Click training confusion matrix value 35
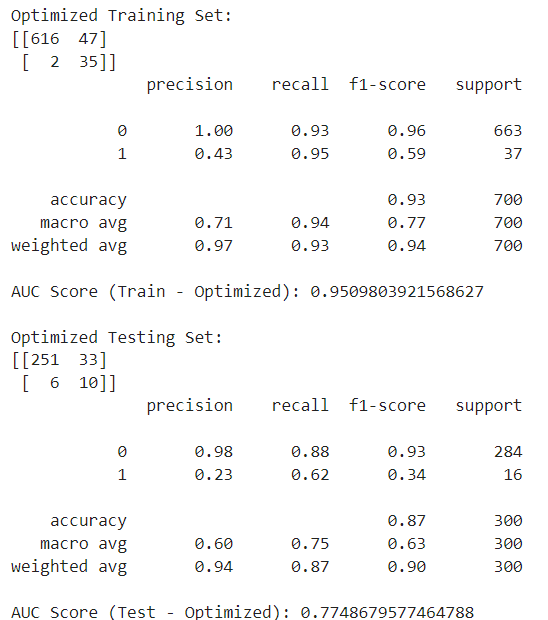The image size is (548, 620). 88,62
